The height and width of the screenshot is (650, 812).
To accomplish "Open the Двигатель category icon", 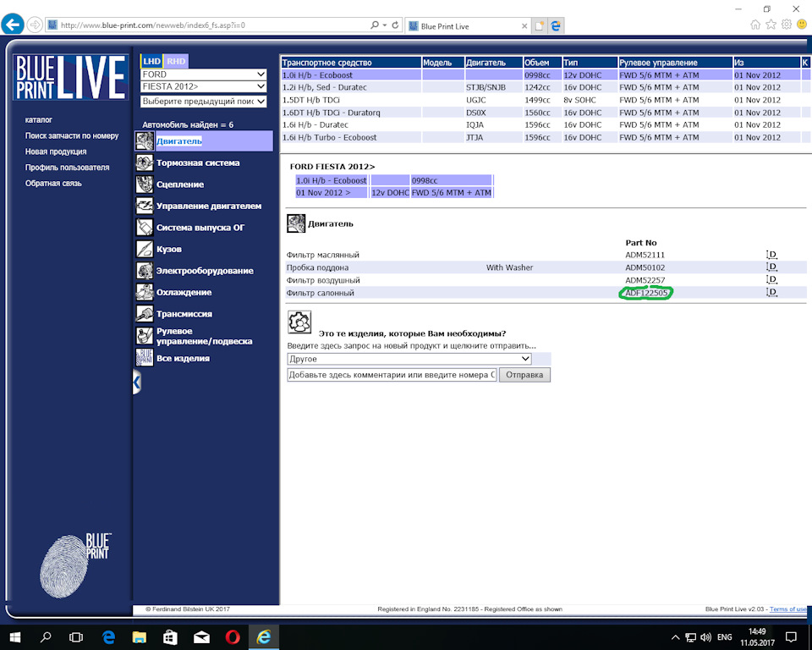I will [145, 141].
